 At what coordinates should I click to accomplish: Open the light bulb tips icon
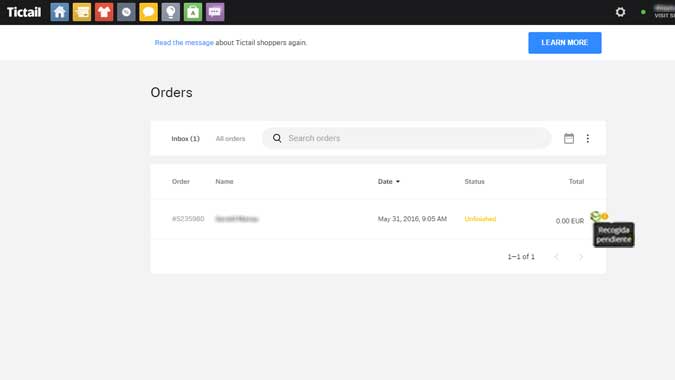[170, 12]
